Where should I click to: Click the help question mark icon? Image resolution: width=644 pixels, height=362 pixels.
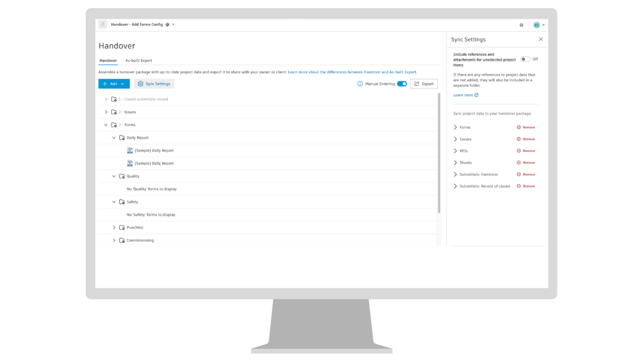[521, 25]
